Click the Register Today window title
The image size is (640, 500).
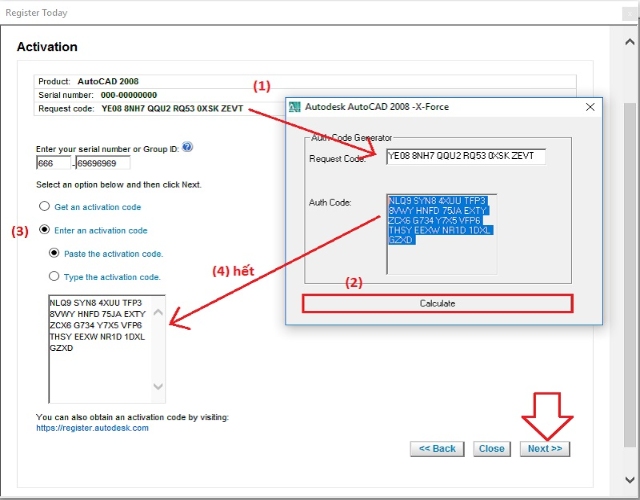pyautogui.click(x=36, y=13)
